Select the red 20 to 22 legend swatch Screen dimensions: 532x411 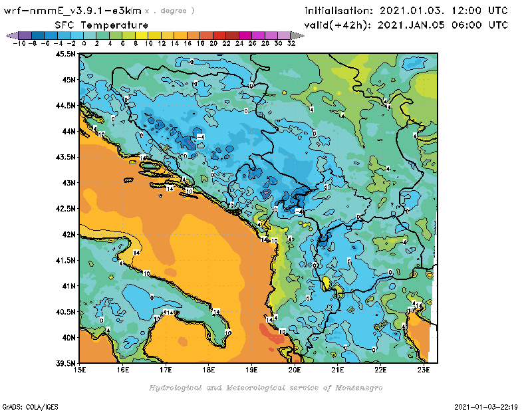pyautogui.click(x=219, y=35)
